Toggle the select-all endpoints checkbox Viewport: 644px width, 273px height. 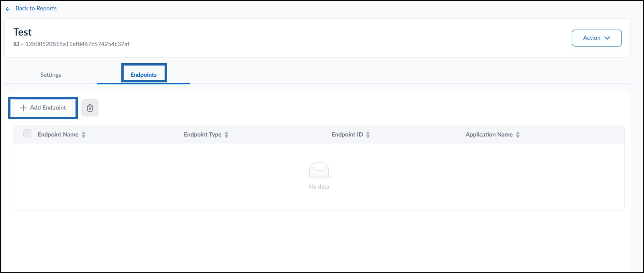coord(27,133)
